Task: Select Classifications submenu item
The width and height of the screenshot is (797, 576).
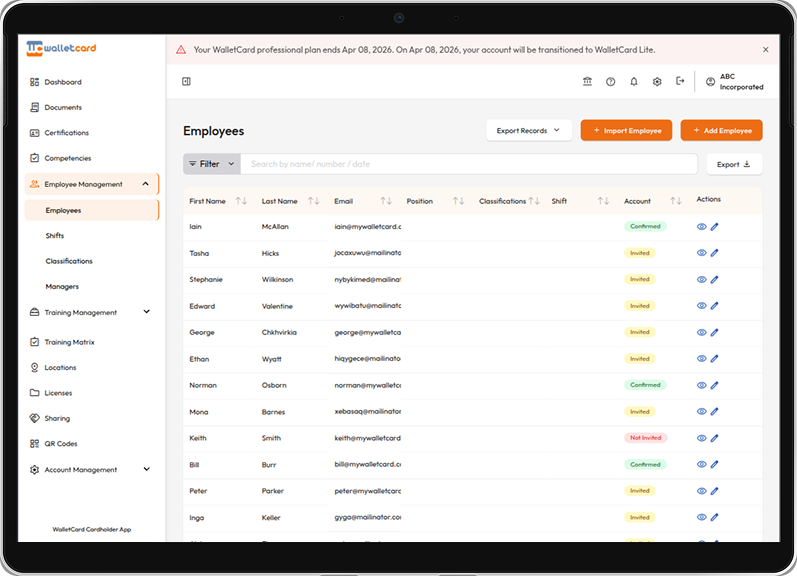Action: coord(69,261)
